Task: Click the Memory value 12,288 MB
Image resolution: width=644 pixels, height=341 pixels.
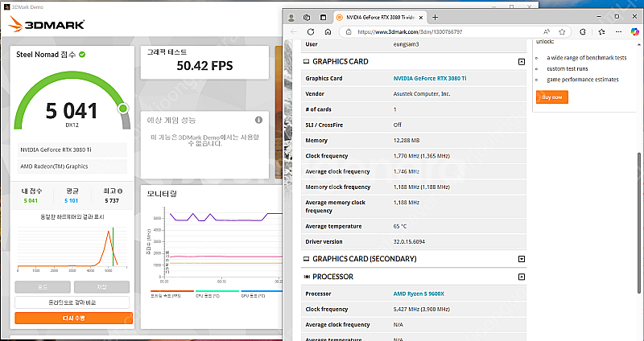Action: click(x=407, y=140)
